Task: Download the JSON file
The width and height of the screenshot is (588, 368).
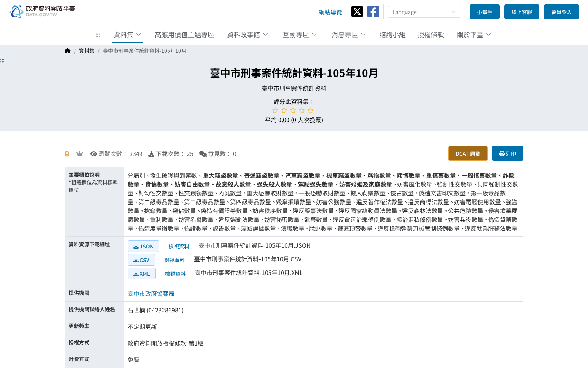Action: coord(143,246)
